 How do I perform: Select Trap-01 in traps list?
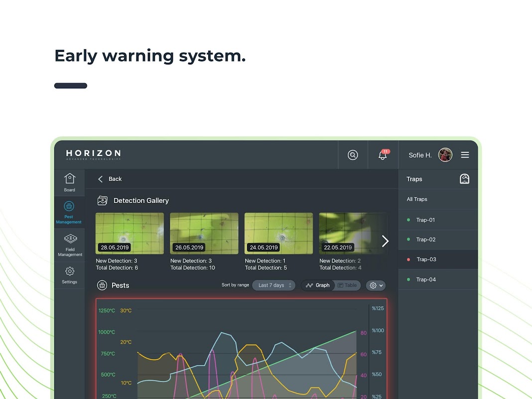coord(438,220)
